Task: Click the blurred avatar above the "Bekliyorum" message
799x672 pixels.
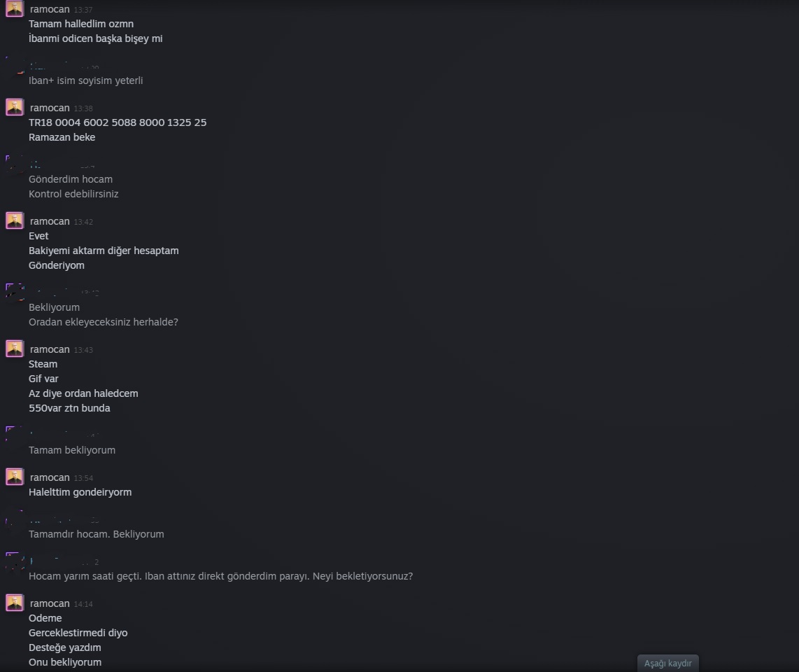Action: [15, 292]
